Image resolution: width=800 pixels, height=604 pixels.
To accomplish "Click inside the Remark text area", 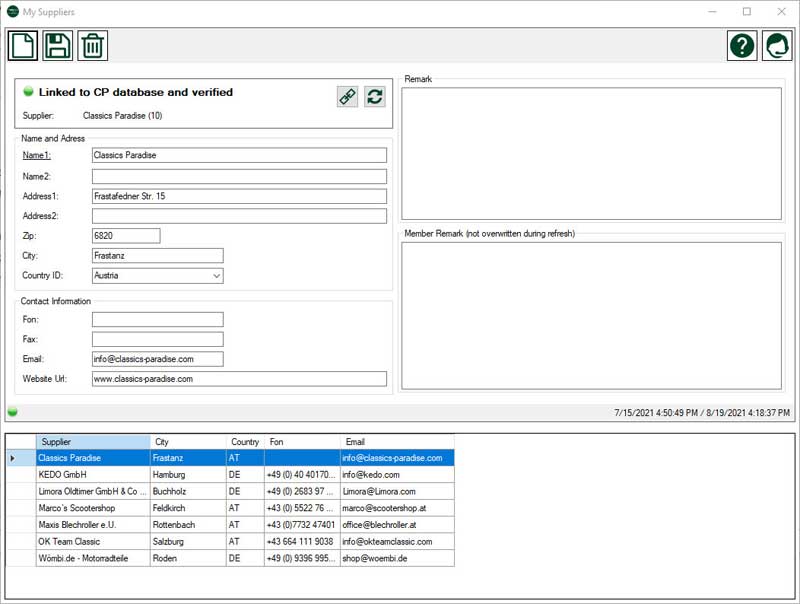I will (x=591, y=154).
